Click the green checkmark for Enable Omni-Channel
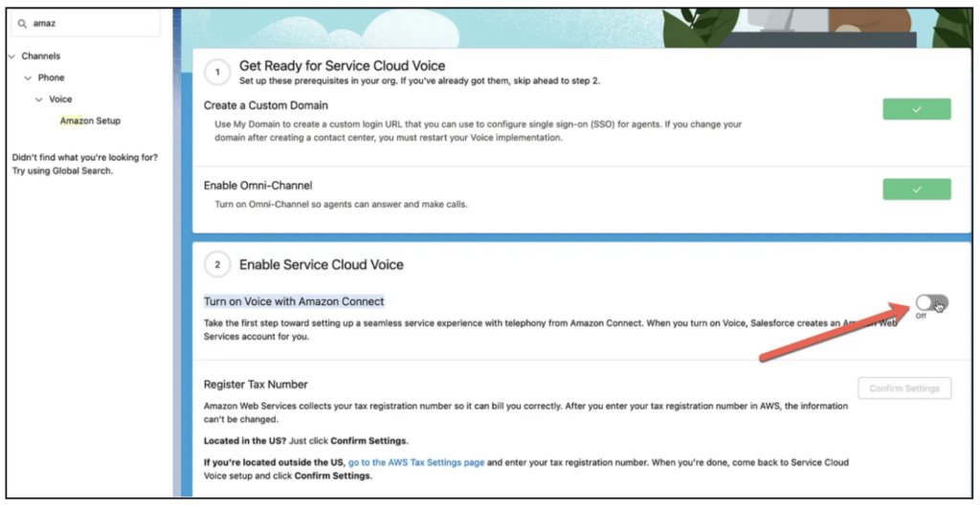980x506 pixels. pos(916,189)
